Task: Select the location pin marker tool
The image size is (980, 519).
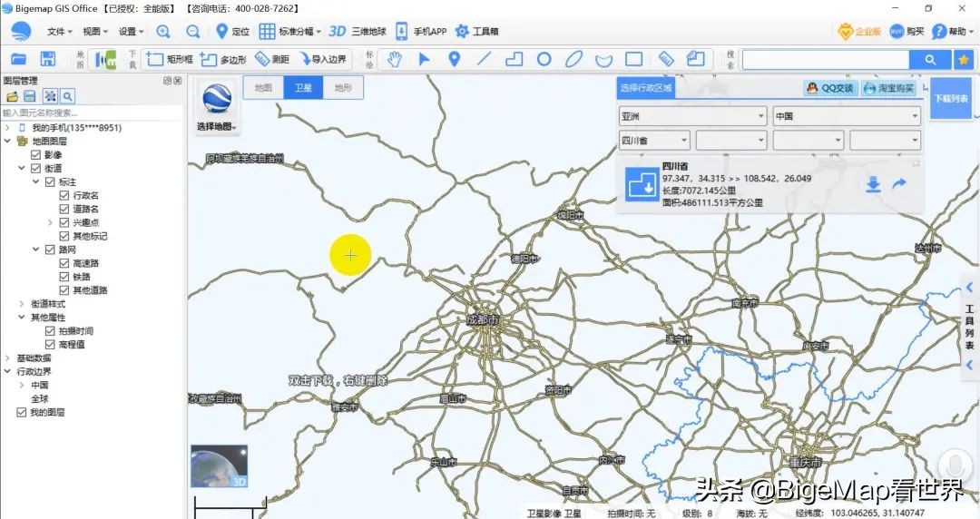Action: pyautogui.click(x=455, y=59)
